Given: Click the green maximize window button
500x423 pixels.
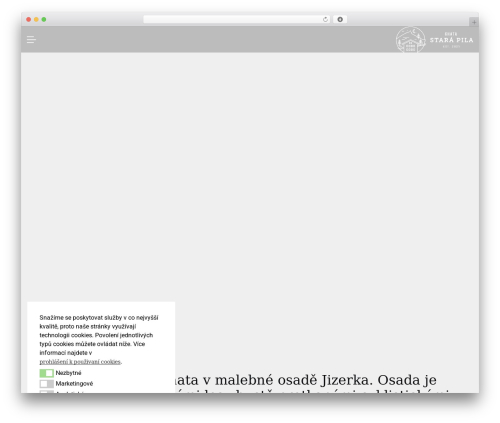Looking at the screenshot, I should 44,20.
